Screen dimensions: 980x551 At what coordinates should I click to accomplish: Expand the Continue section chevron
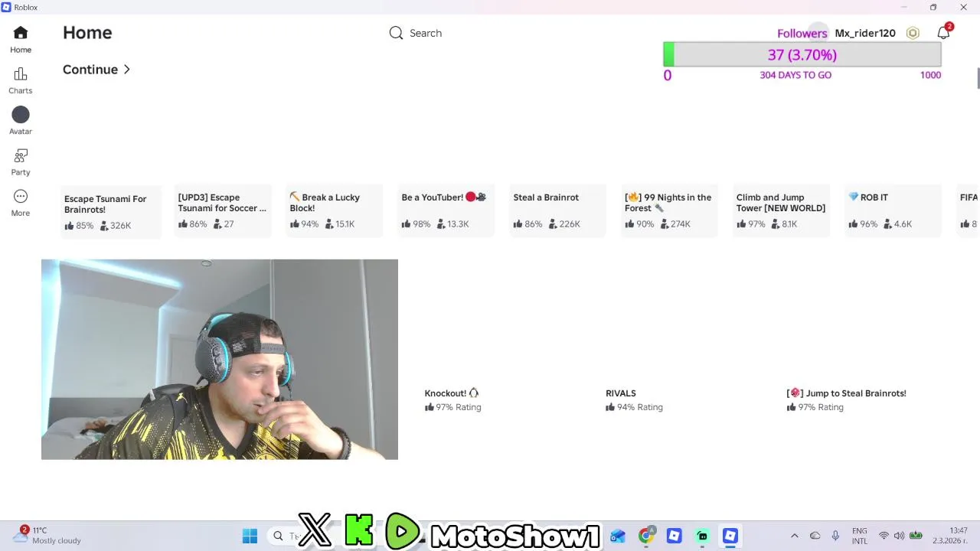point(127,70)
